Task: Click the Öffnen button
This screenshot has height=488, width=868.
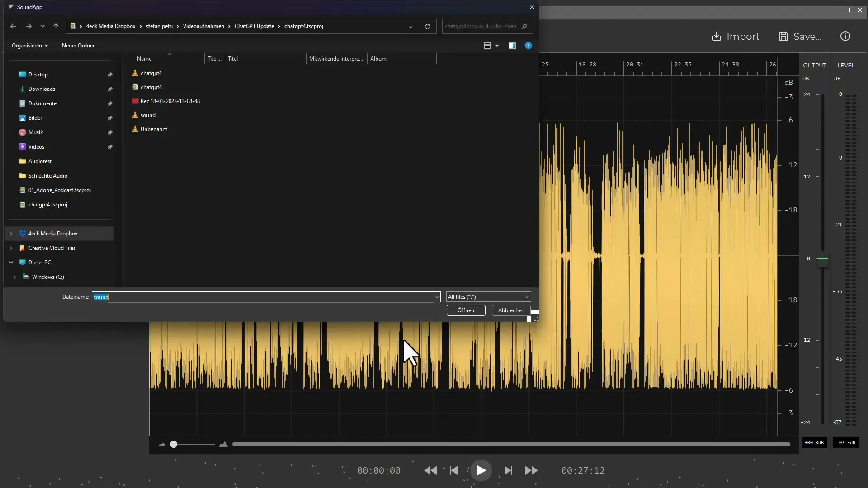Action: pos(466,310)
